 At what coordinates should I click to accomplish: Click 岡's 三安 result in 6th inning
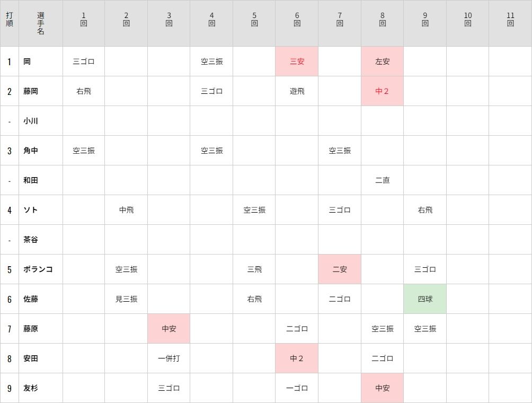point(297,62)
